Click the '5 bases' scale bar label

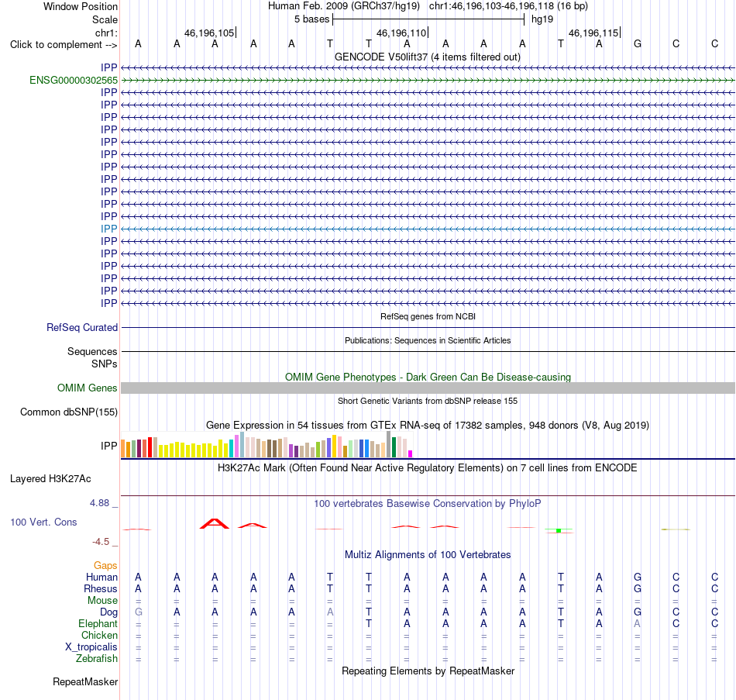pyautogui.click(x=312, y=19)
